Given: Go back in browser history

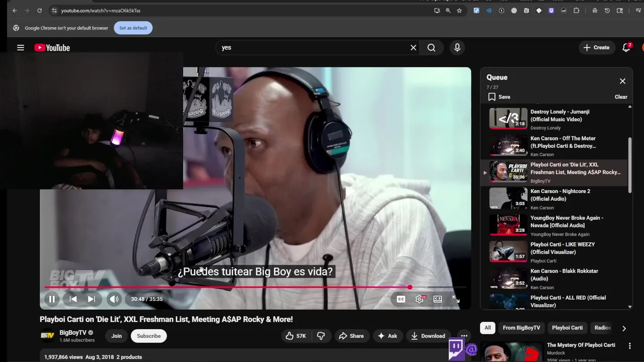Looking at the screenshot, I should [x=15, y=11].
